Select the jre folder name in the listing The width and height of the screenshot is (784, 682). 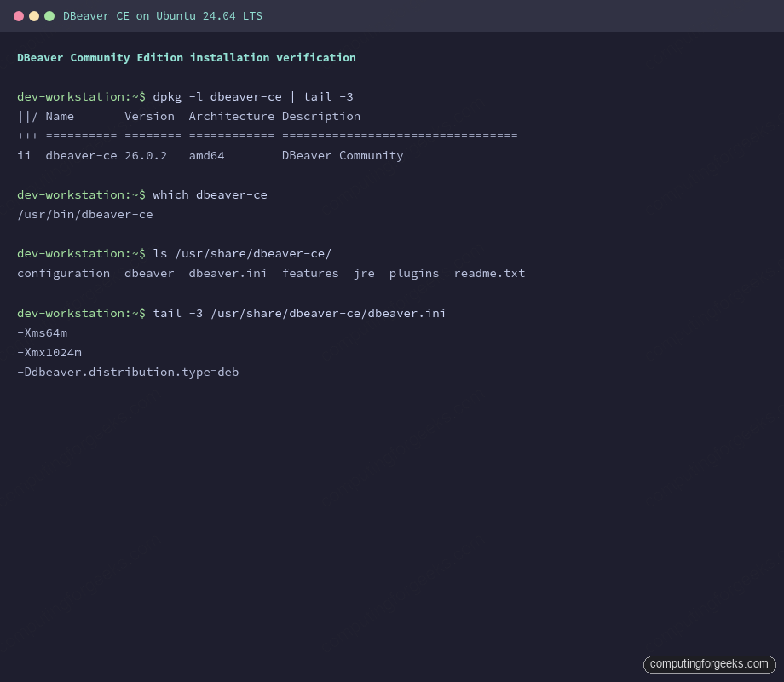[x=363, y=273]
